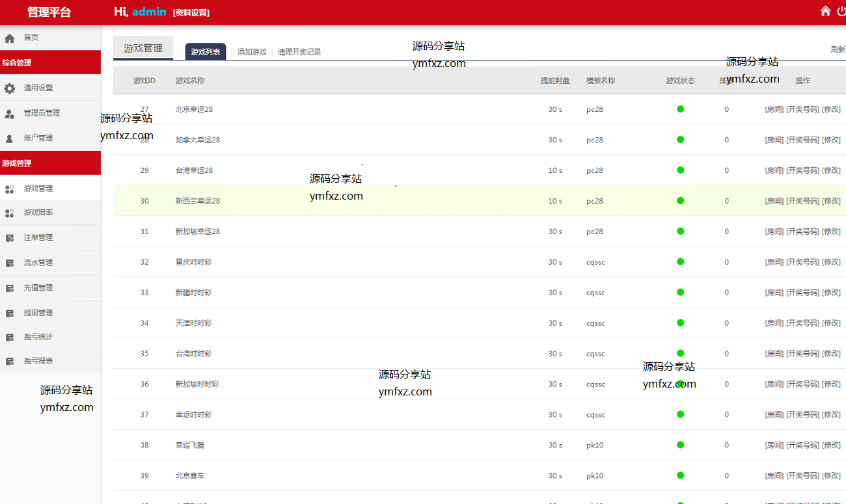
Task: Toggle status indicator for 幸运飞艇
Action: coord(680,445)
